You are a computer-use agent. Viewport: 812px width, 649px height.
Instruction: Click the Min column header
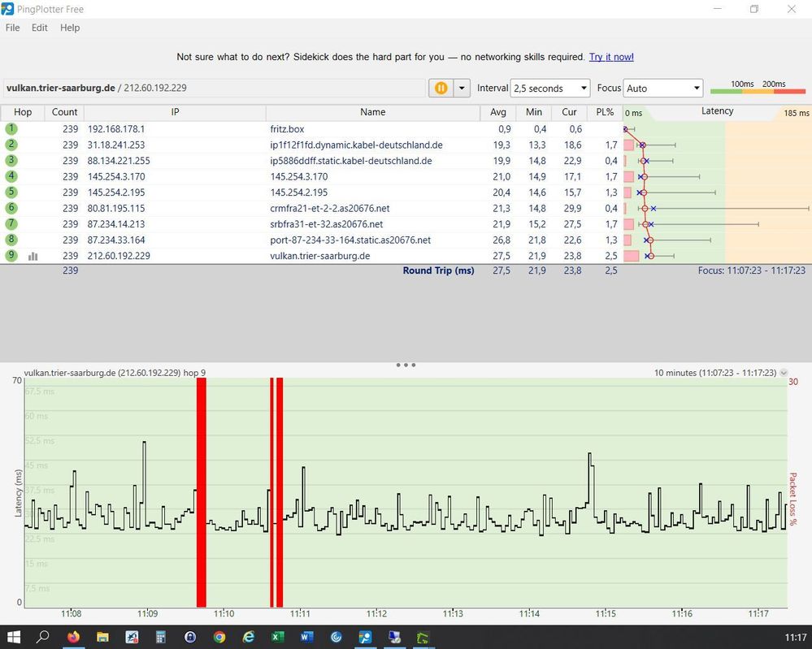[x=534, y=112]
